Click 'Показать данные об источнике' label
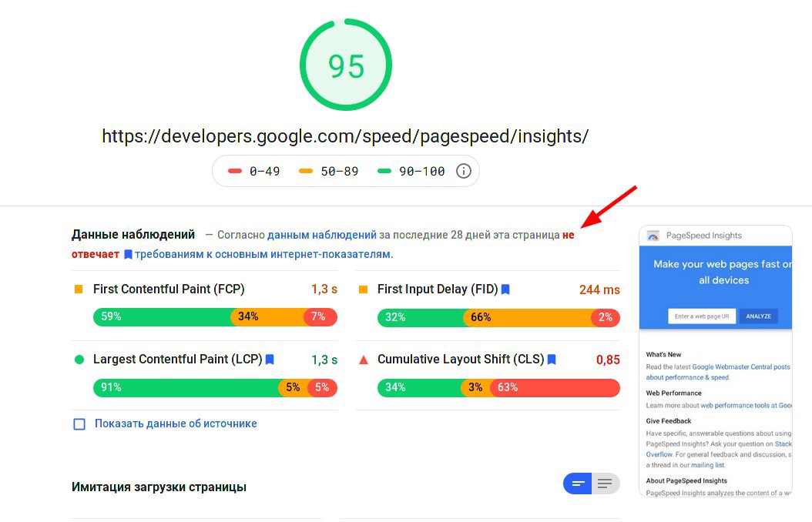812x522 pixels. tap(176, 423)
